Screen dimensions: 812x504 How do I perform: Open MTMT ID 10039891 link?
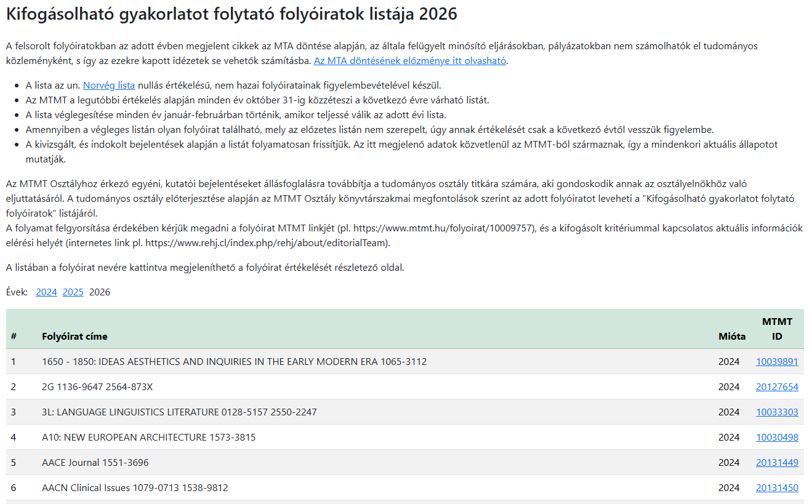point(777,361)
